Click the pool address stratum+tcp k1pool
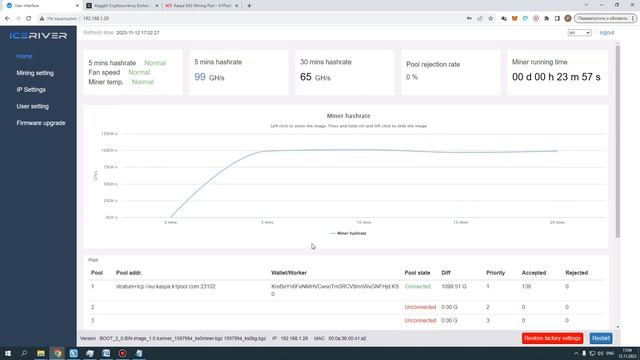 166,287
